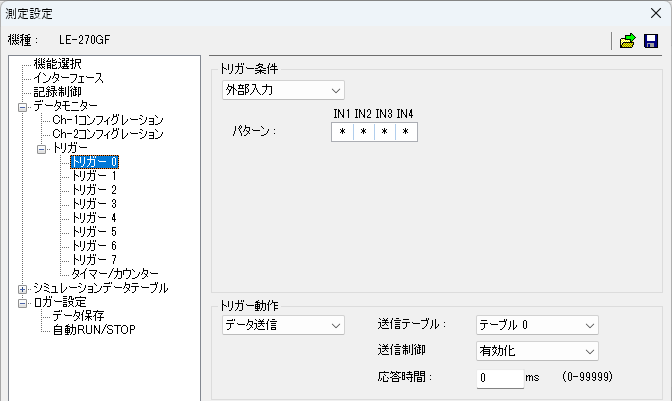Open the 送信テーブル dropdown
The width and height of the screenshot is (672, 401).
tap(536, 324)
